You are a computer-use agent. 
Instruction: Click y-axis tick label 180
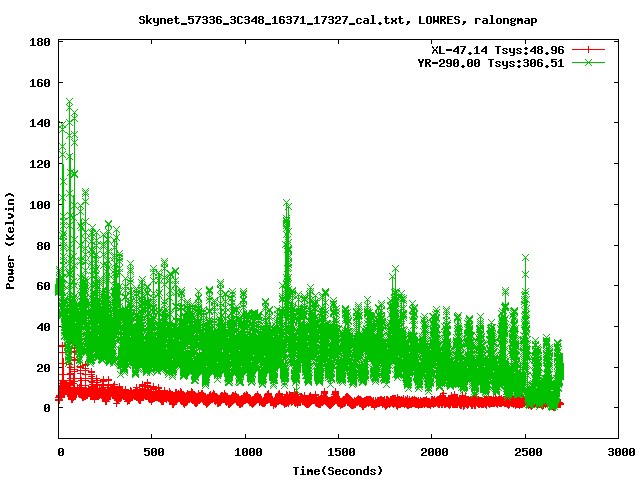40,42
